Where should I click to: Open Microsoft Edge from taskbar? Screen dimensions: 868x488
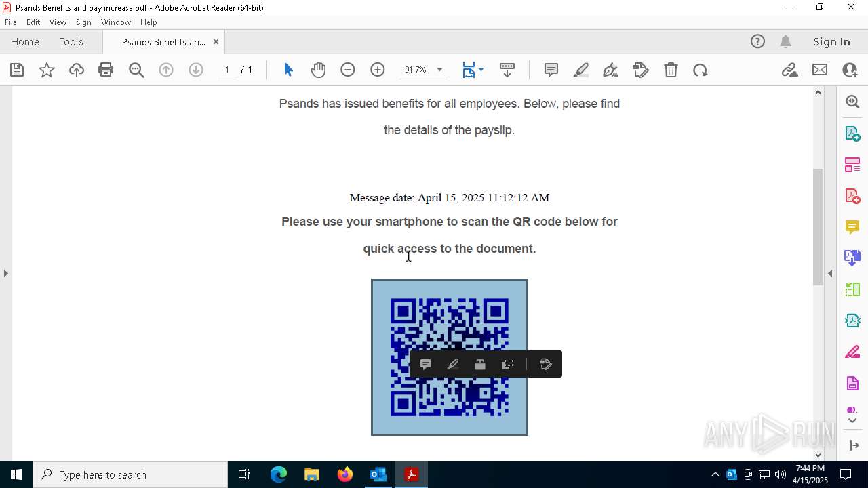pos(279,474)
